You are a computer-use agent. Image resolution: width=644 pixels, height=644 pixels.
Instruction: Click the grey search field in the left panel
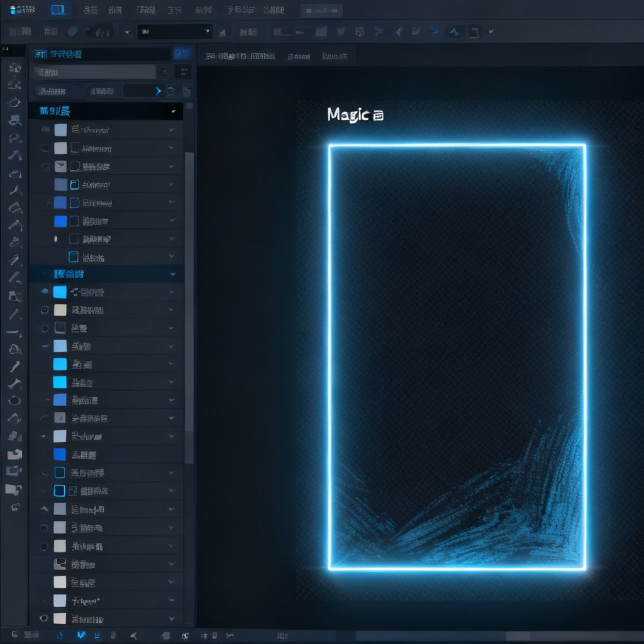click(96, 72)
